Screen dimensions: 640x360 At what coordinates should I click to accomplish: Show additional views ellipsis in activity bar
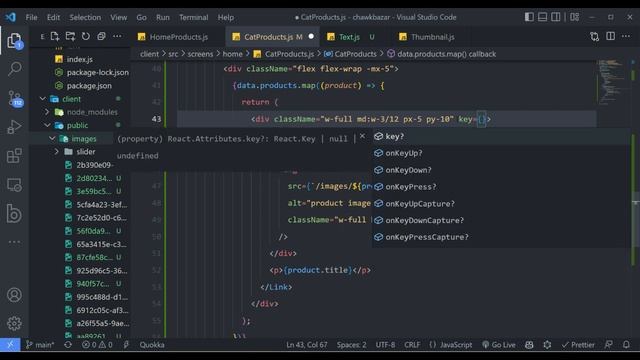pos(14,242)
